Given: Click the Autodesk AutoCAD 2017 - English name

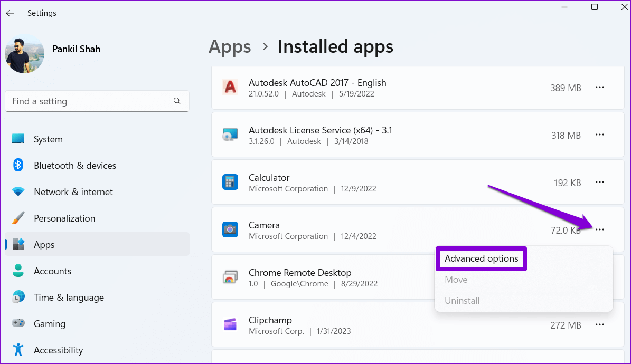Looking at the screenshot, I should 317,83.
